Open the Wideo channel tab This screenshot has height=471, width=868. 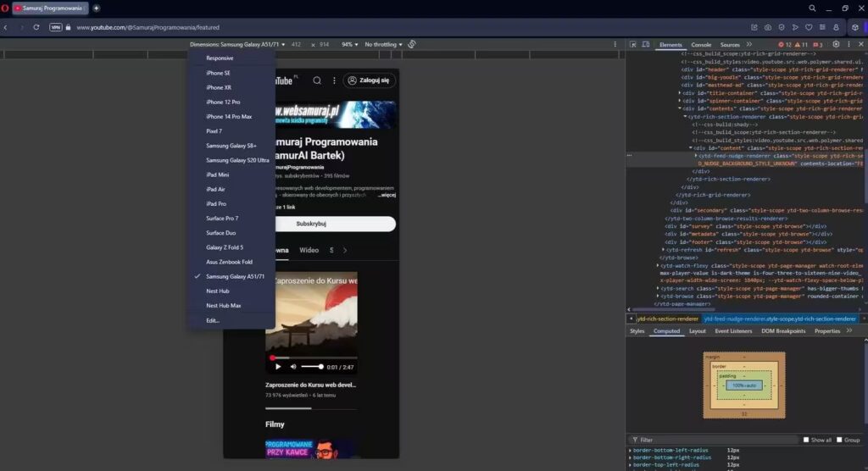point(309,250)
